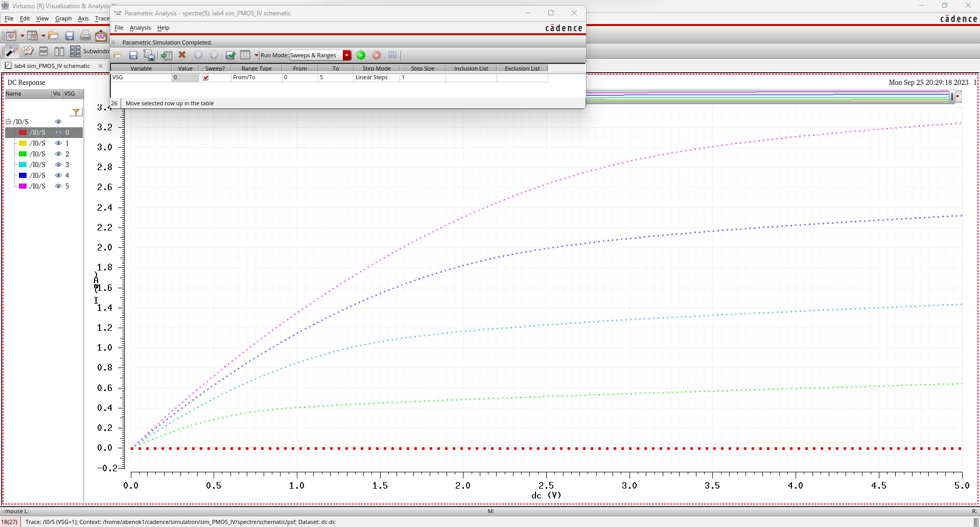The width and height of the screenshot is (980, 527).
Task: Click the magenta color swatch for trace 5
Action: pyautogui.click(x=22, y=186)
